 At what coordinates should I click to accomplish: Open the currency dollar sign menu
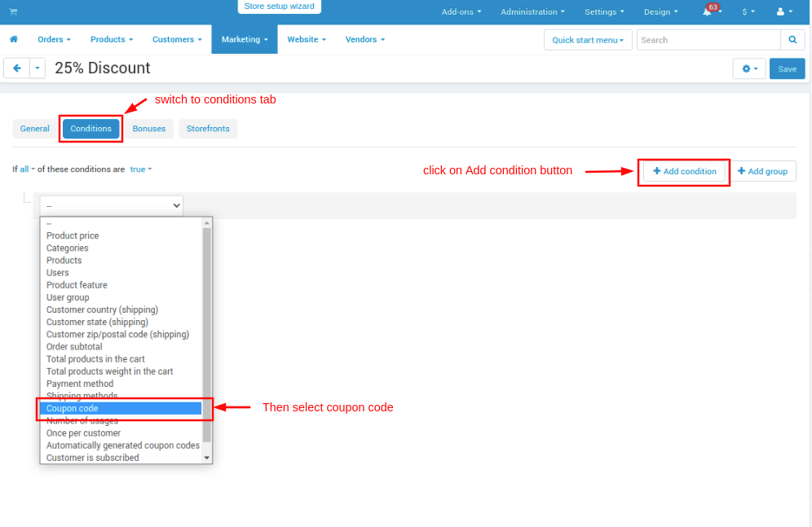click(x=748, y=12)
